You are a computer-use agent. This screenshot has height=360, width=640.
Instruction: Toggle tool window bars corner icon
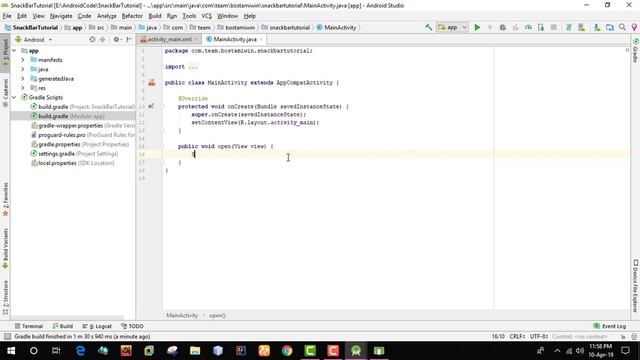tap(7, 337)
